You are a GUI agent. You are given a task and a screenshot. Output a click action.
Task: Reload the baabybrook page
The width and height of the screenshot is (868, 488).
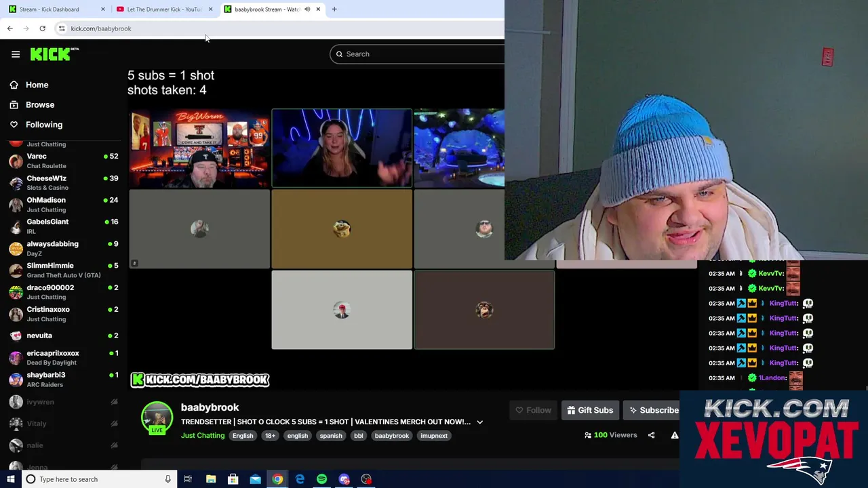click(42, 28)
